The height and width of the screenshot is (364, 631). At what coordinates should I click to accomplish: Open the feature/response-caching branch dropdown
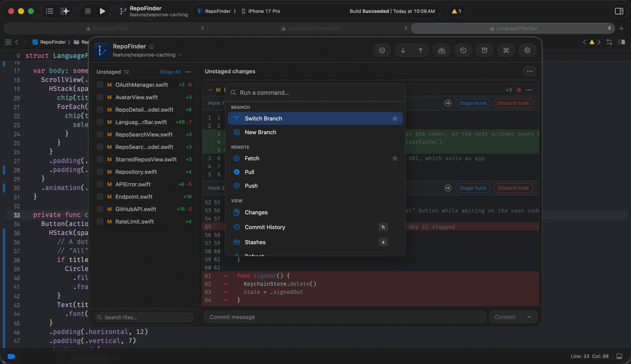pos(147,55)
